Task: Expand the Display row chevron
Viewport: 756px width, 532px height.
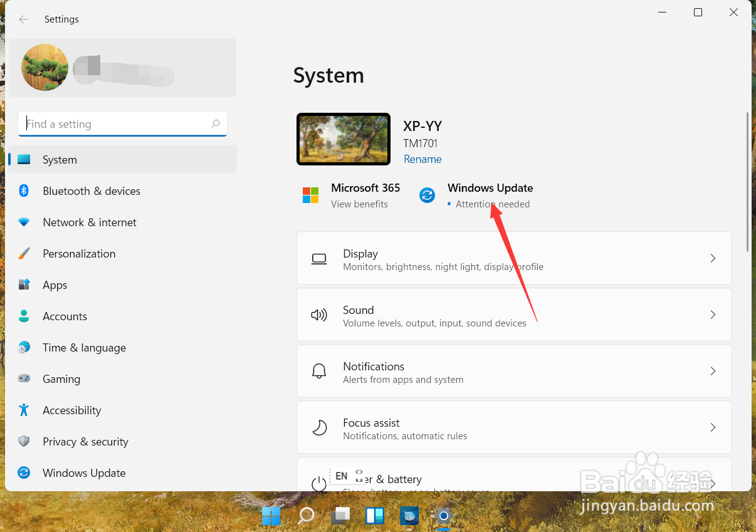Action: coord(713,258)
